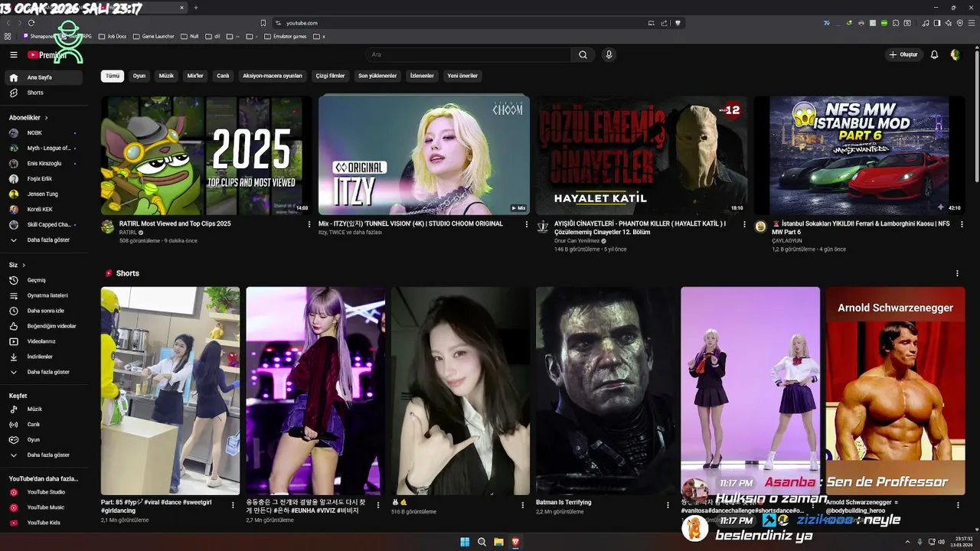This screenshot has height=551, width=980.
Task: Select the İzlenenler chip
Action: click(422, 76)
